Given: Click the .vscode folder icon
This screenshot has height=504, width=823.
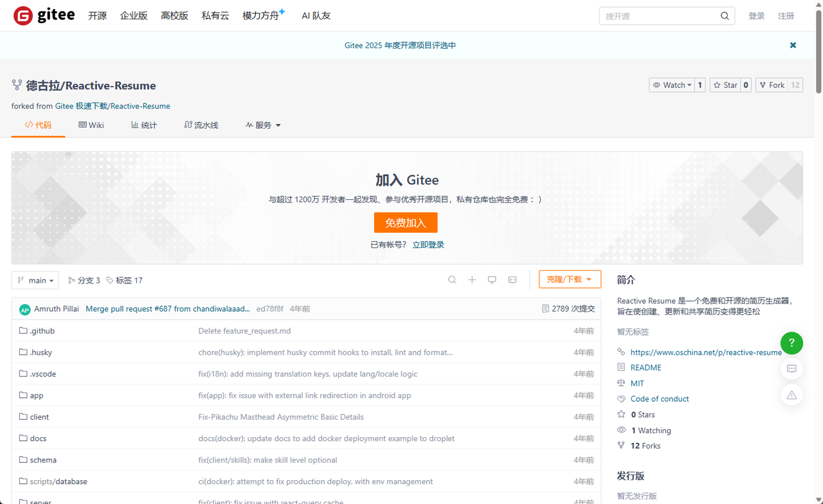Looking at the screenshot, I should point(24,373).
